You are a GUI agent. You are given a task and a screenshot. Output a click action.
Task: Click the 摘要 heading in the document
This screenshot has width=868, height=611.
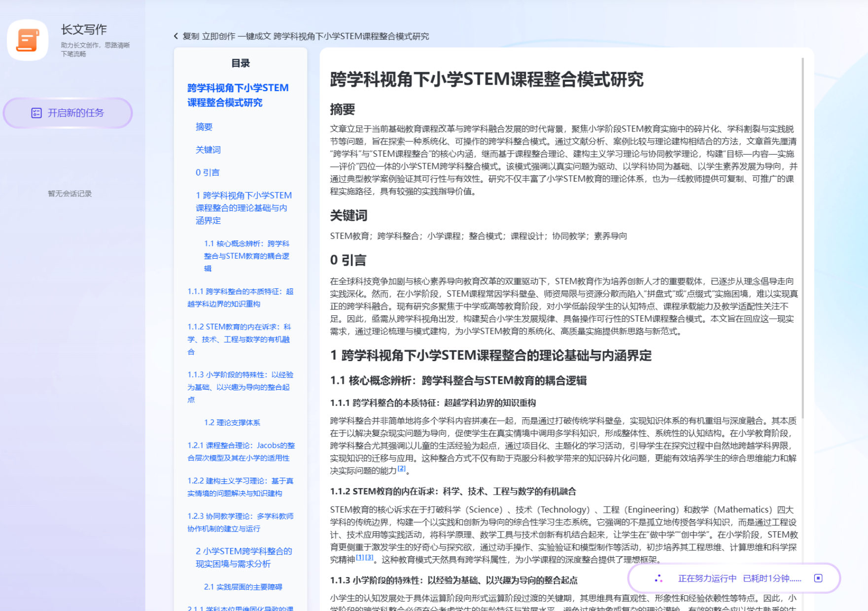[343, 109]
